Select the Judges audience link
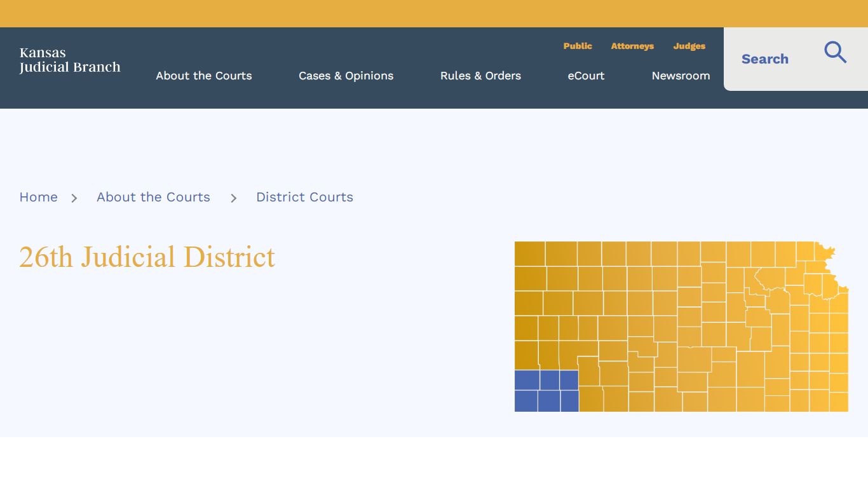The height and width of the screenshot is (488, 868). click(689, 46)
